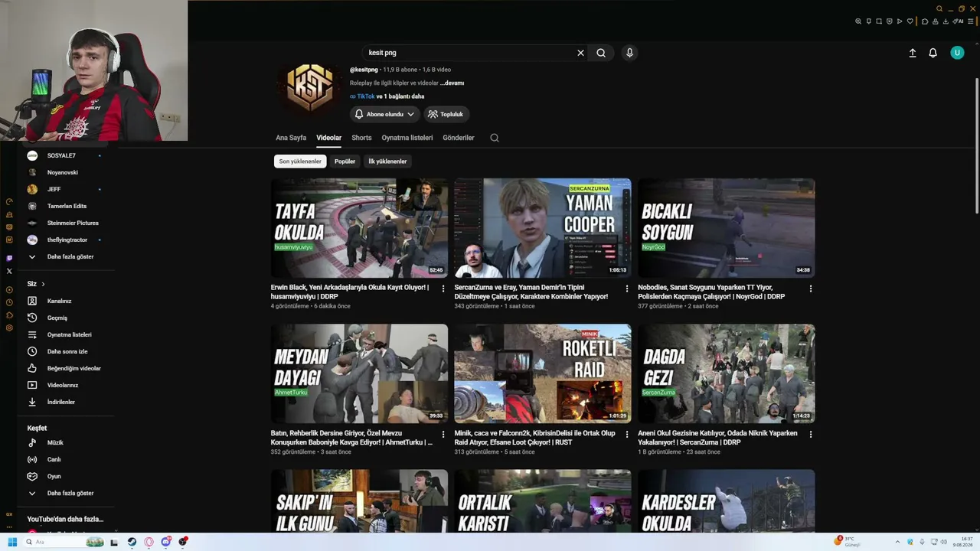The image size is (980, 551).
Task: Play the TAYFA OKULDA video thumbnail
Action: (x=359, y=228)
